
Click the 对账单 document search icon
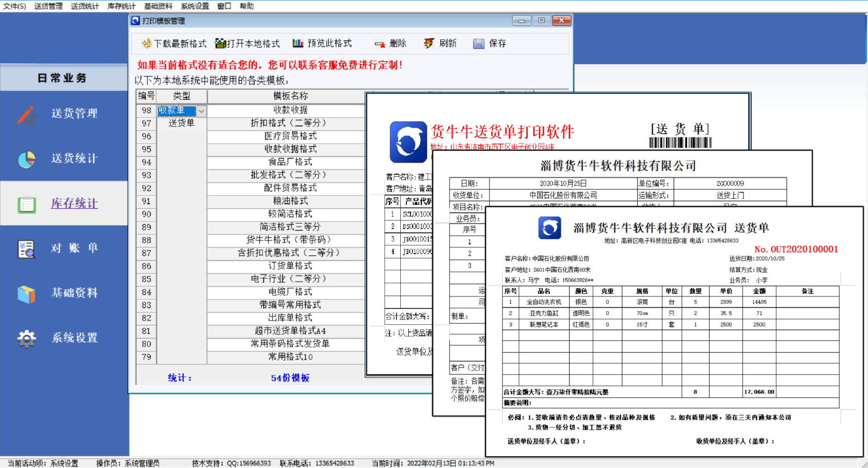point(26,249)
